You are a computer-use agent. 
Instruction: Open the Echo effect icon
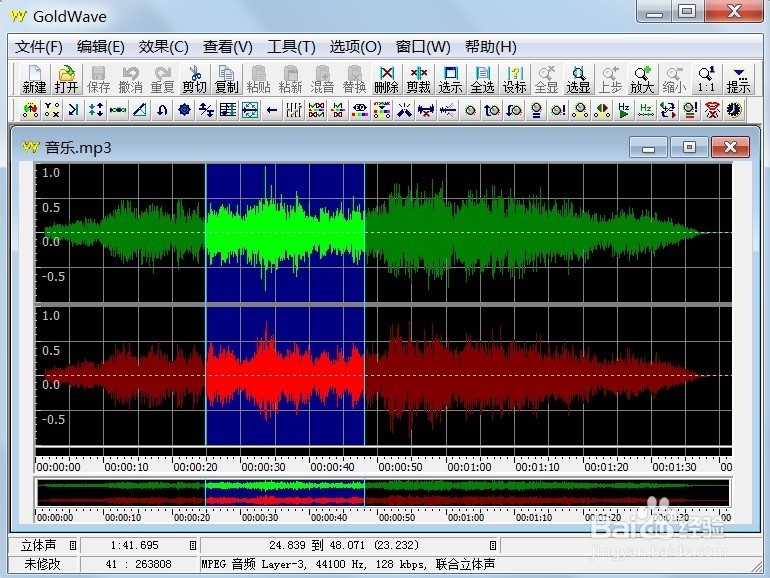(74, 110)
